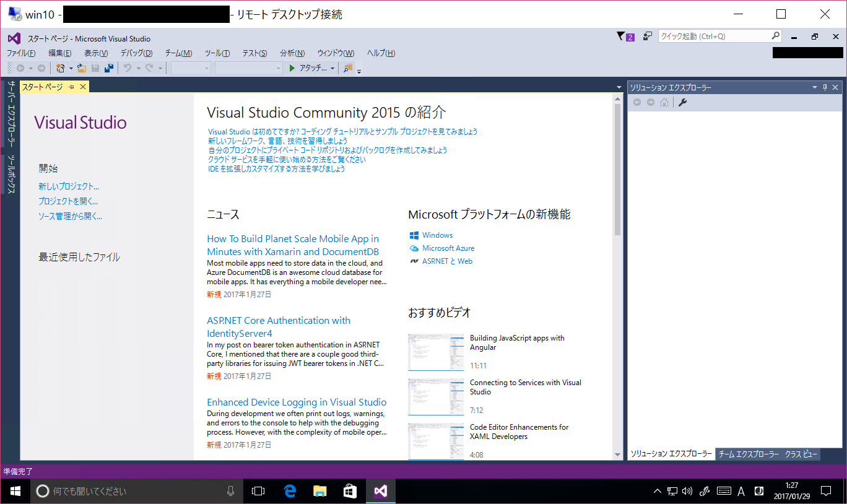This screenshot has width=847, height=504.
Task: Start the debugger attach with the green play icon
Action: tap(292, 68)
